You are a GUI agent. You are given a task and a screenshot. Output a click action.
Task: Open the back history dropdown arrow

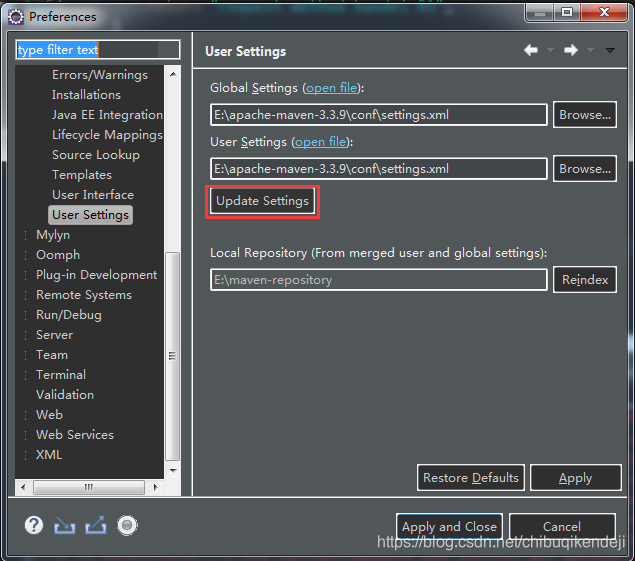[550, 50]
